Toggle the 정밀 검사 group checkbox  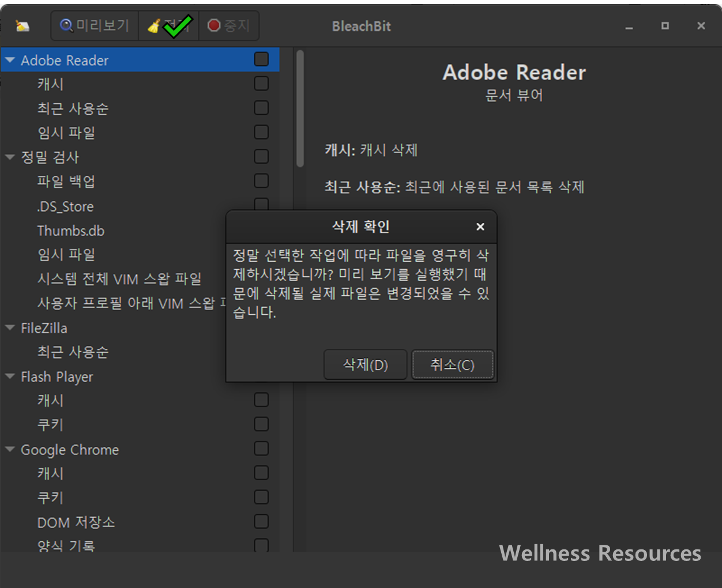pyautogui.click(x=261, y=156)
